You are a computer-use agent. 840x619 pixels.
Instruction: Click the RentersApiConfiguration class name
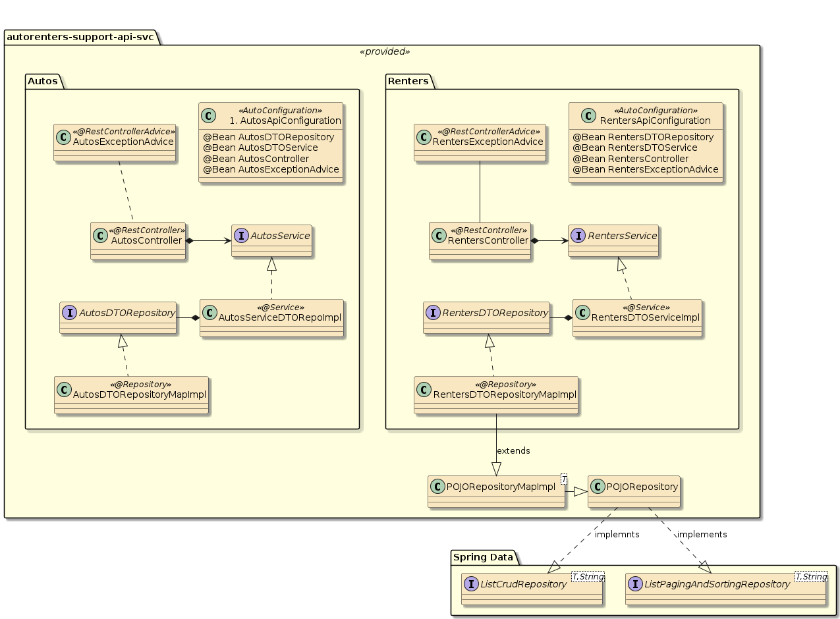pyautogui.click(x=655, y=121)
